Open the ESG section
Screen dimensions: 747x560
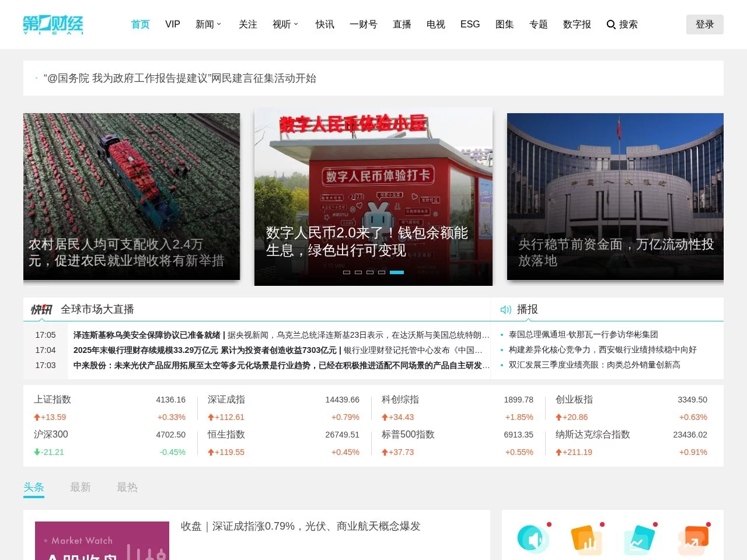(470, 24)
